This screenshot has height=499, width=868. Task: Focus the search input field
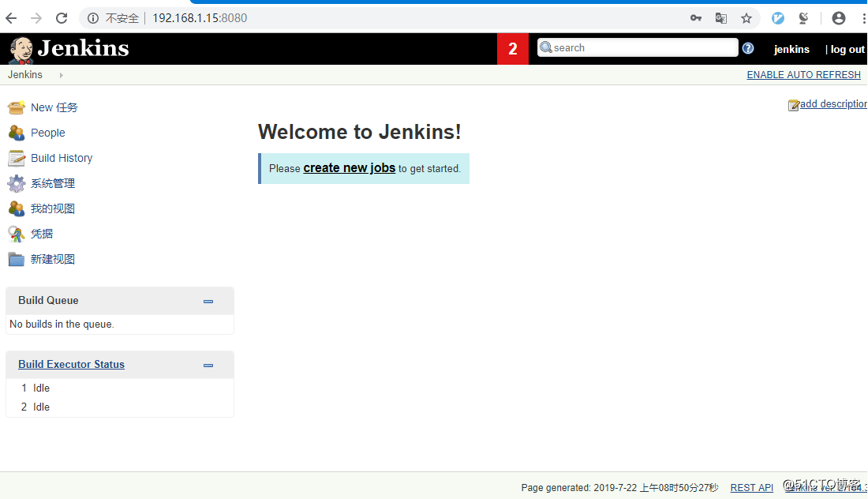(x=638, y=47)
